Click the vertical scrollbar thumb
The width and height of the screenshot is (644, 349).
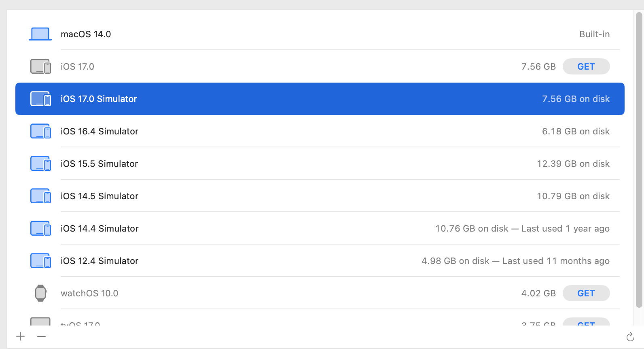click(x=639, y=160)
